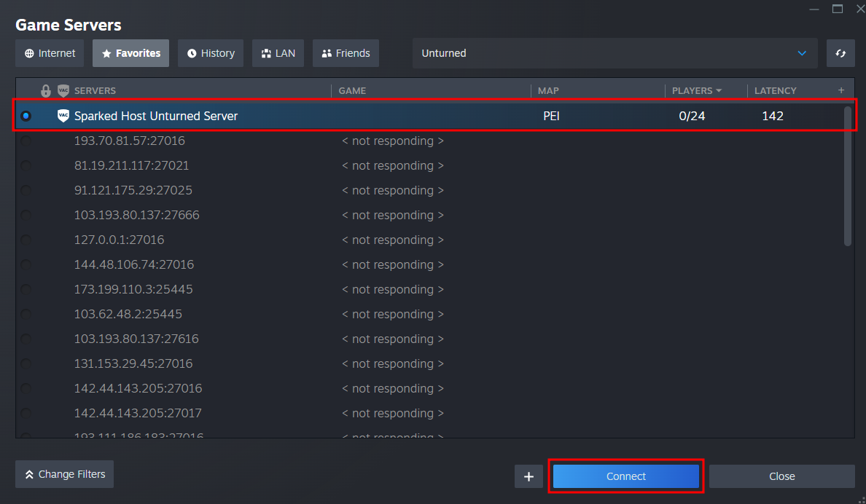Click the server list vertical scrollbar
The height and width of the screenshot is (504, 866).
click(x=848, y=176)
